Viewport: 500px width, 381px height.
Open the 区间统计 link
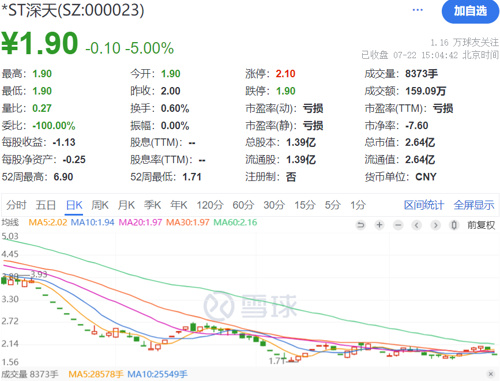(424, 205)
